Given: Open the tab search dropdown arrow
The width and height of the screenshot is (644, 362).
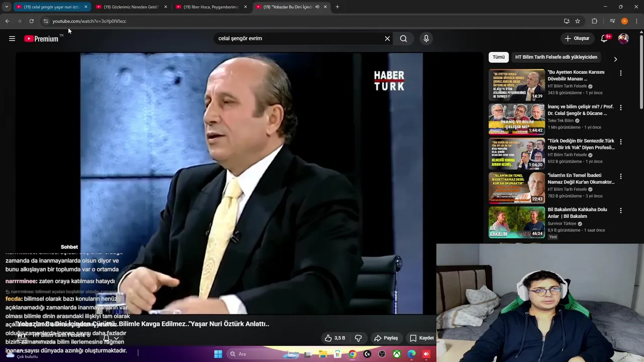Looking at the screenshot, I should pyautogui.click(x=7, y=7).
